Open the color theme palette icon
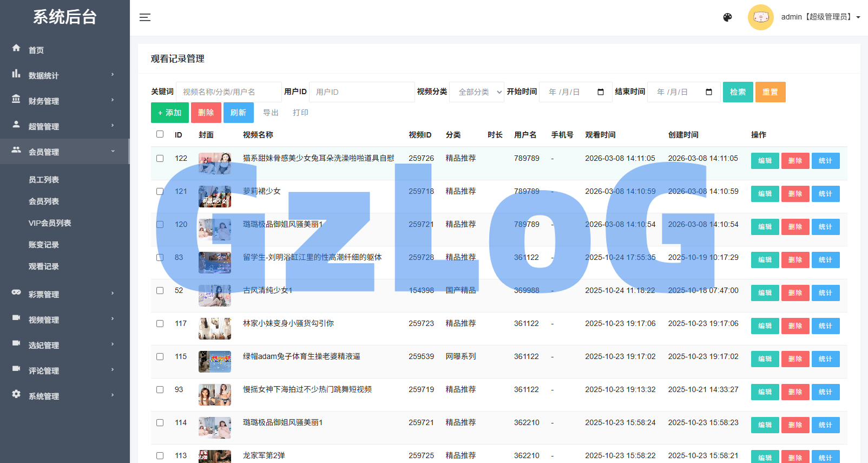 coord(727,17)
